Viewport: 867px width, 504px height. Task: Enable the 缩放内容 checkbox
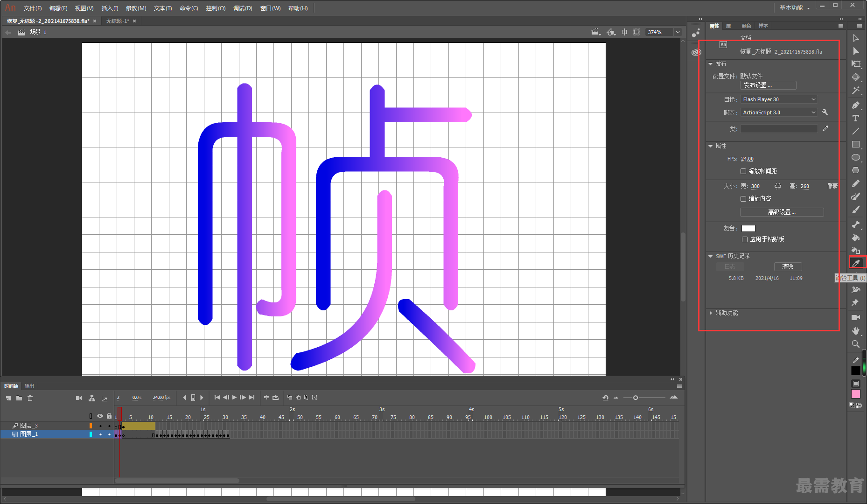coord(743,199)
